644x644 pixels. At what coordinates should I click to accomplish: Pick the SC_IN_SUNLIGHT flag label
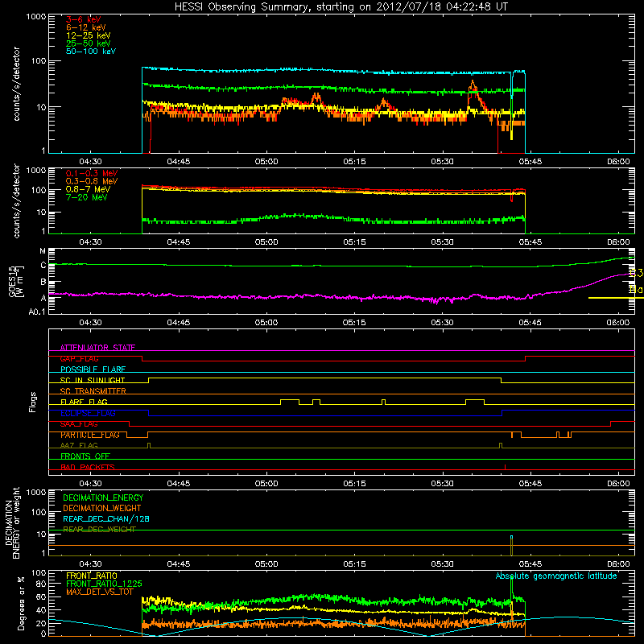tap(93, 380)
